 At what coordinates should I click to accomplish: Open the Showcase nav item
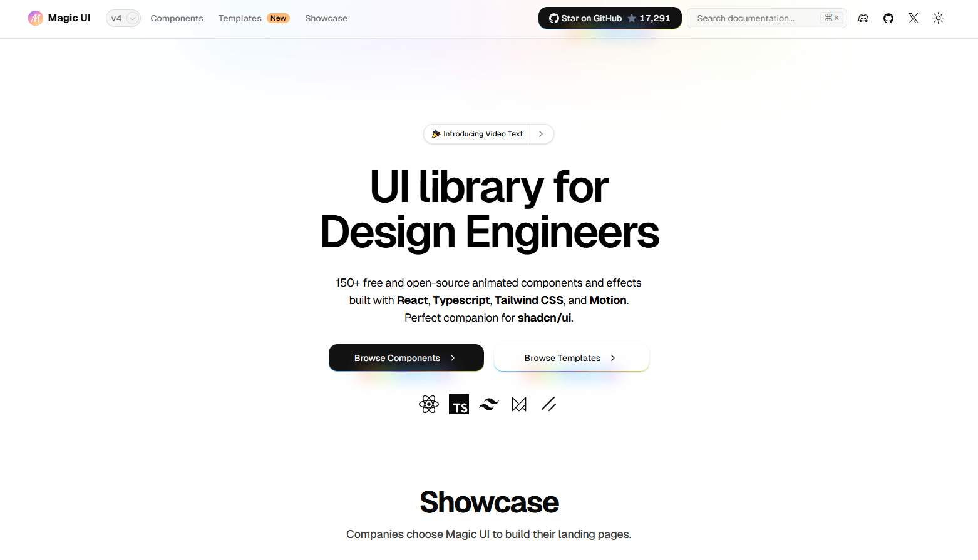point(326,18)
